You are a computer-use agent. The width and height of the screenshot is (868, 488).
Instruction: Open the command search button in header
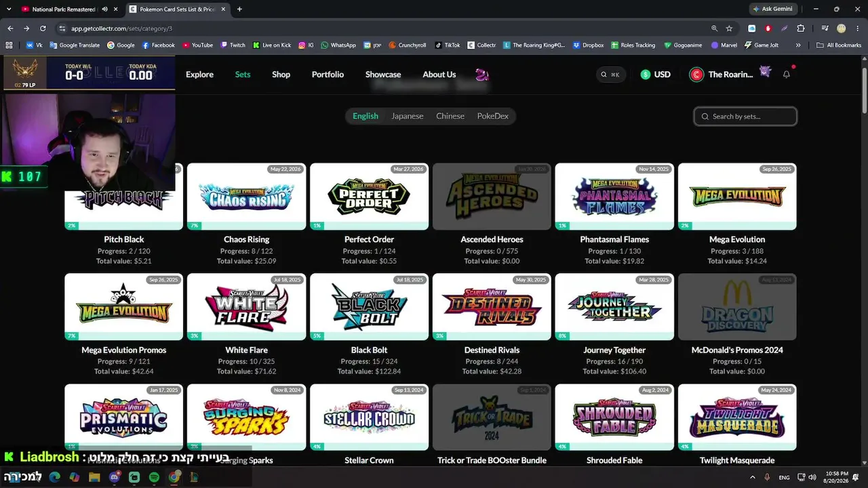611,75
